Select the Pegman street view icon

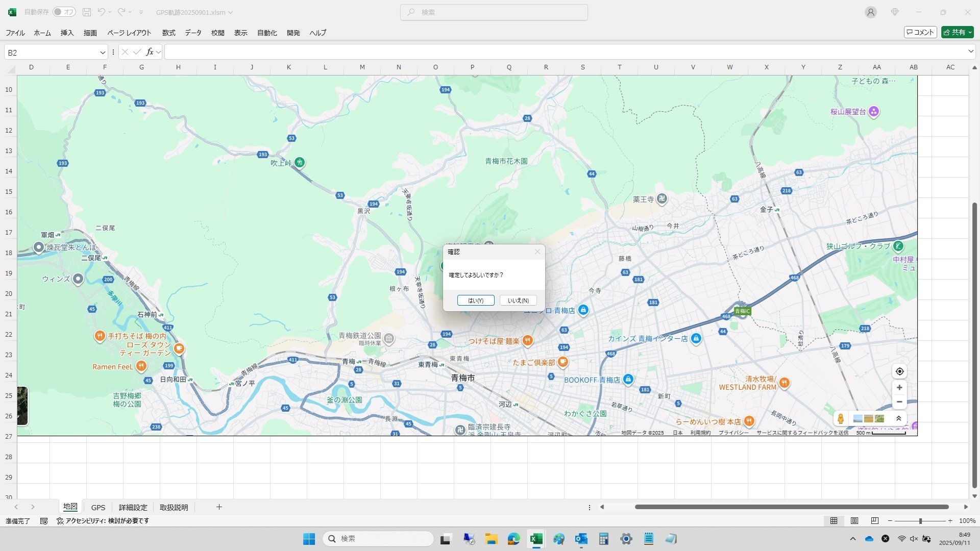point(841,418)
